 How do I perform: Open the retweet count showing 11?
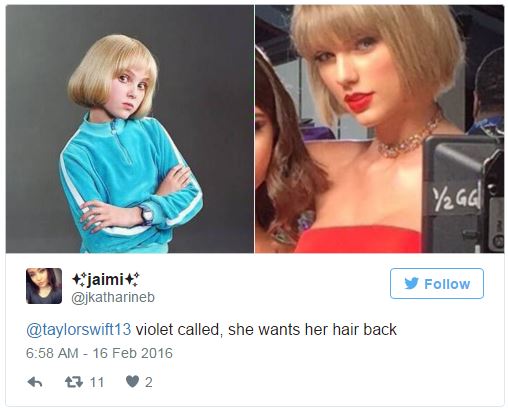click(97, 382)
